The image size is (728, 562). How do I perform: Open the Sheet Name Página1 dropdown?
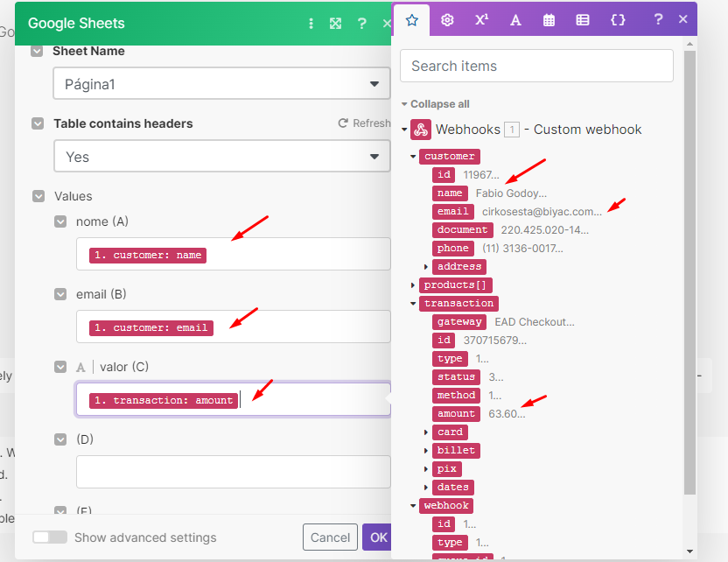(221, 84)
